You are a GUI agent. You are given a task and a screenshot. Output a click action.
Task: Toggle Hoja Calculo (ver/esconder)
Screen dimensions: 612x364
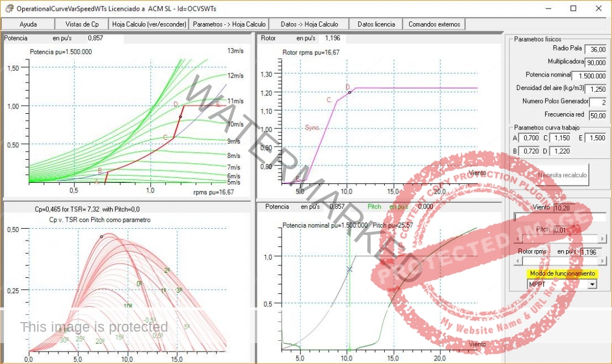(x=148, y=24)
